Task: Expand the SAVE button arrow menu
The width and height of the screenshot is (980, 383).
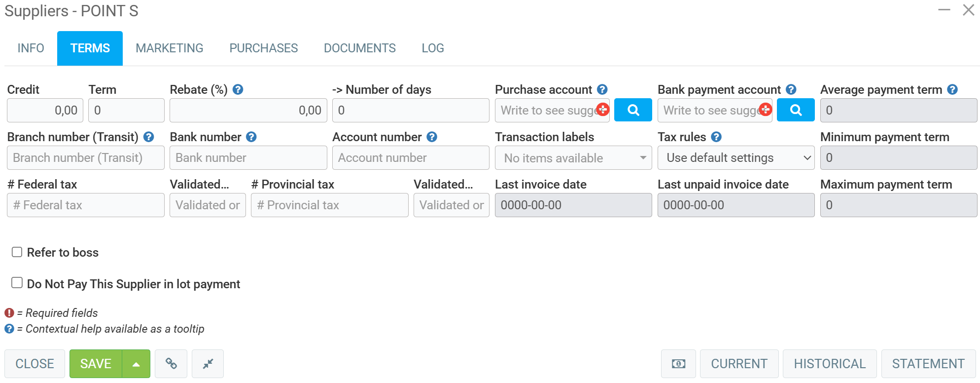Action: pos(136,364)
